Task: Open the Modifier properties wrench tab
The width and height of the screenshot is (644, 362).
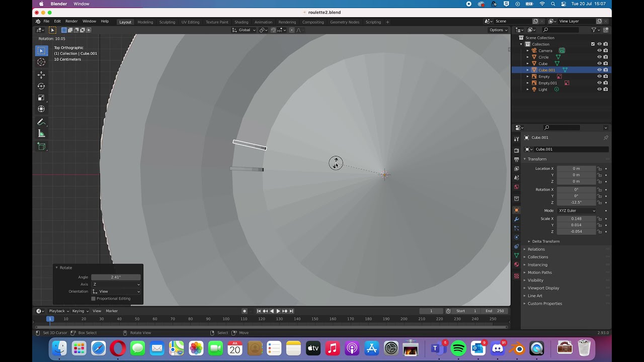Action: pyautogui.click(x=516, y=219)
